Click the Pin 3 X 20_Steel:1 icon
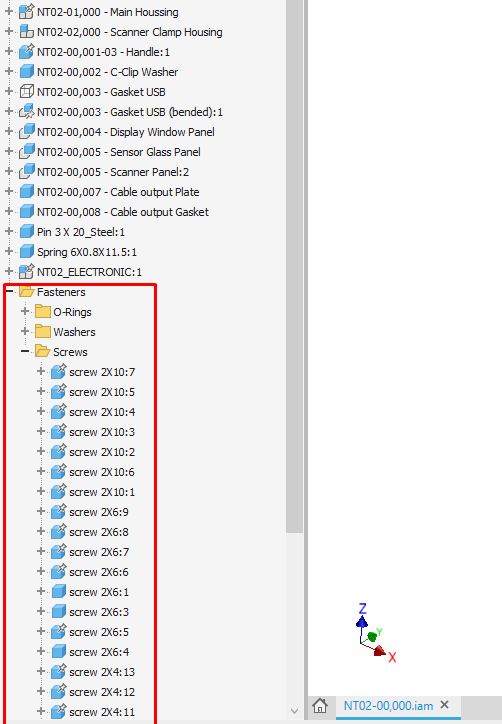502x724 pixels. point(27,232)
